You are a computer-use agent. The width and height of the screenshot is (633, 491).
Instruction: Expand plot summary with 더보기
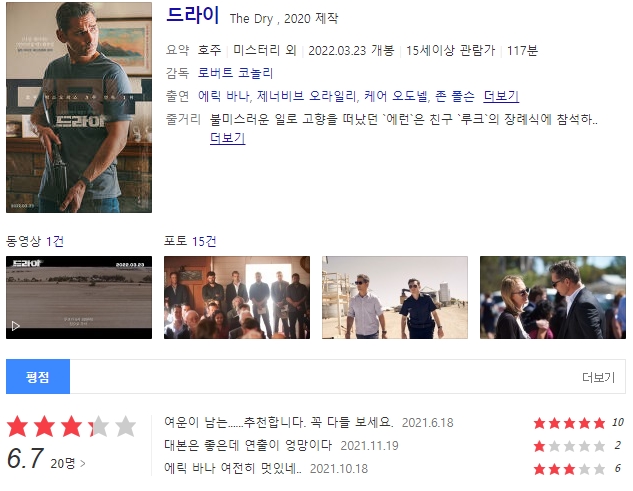(228, 138)
